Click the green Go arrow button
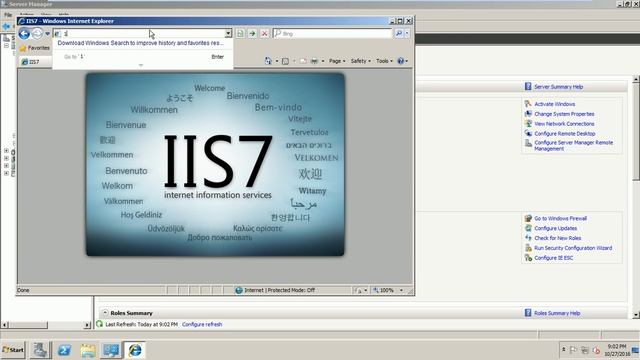Image resolution: width=640 pixels, height=360 pixels. coord(253,33)
